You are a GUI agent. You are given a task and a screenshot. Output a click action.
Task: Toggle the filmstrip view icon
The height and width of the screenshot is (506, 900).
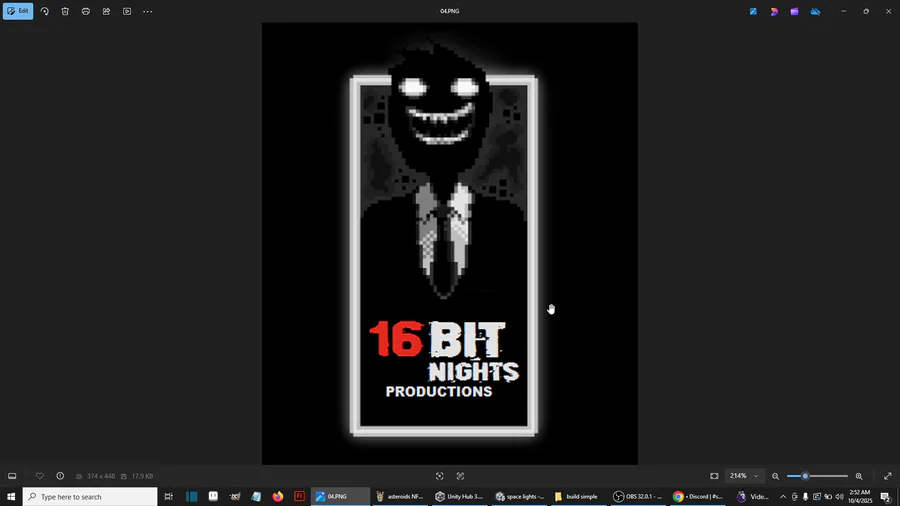(12, 476)
